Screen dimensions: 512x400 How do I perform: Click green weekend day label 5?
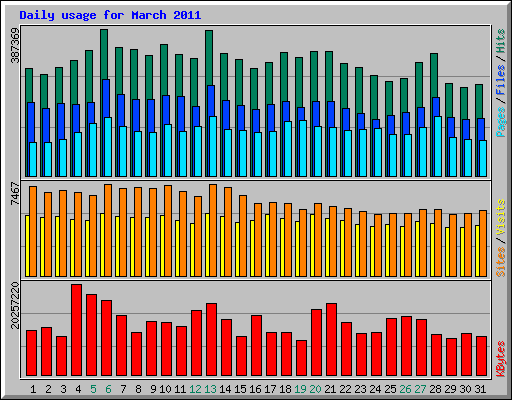click(x=93, y=389)
